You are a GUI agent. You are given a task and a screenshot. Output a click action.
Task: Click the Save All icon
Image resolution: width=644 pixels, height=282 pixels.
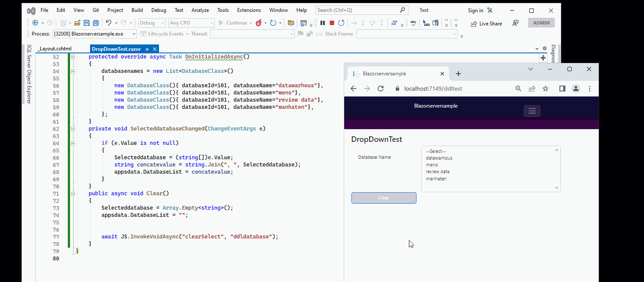96,23
